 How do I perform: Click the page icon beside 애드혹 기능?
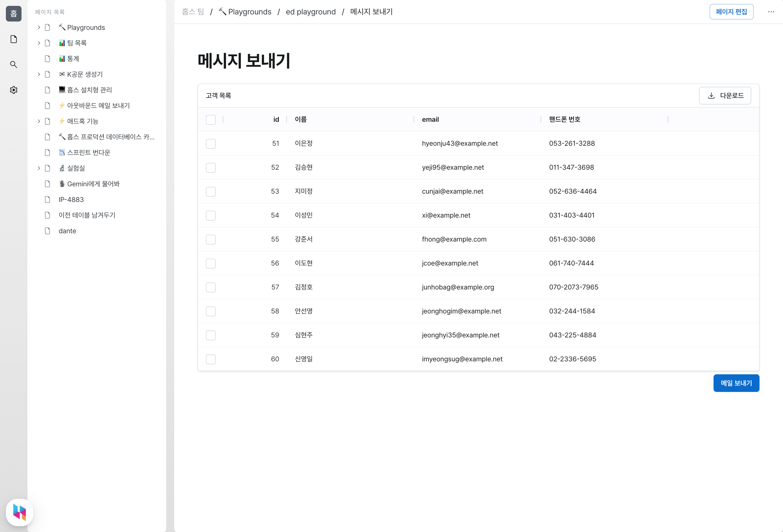tap(47, 121)
